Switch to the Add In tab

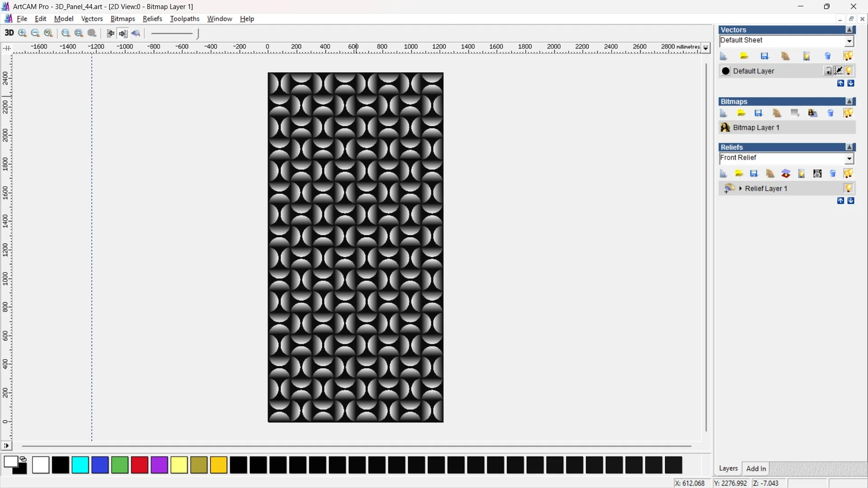(x=756, y=469)
